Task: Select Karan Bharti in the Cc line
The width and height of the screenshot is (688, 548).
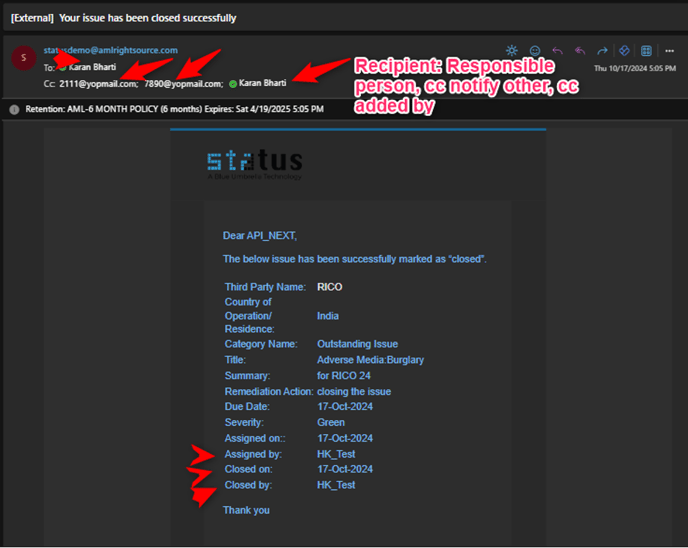Action: (263, 84)
